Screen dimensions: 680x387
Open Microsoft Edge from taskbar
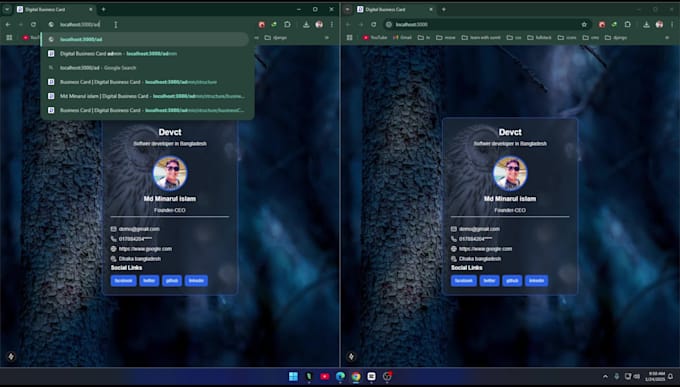coord(340,376)
